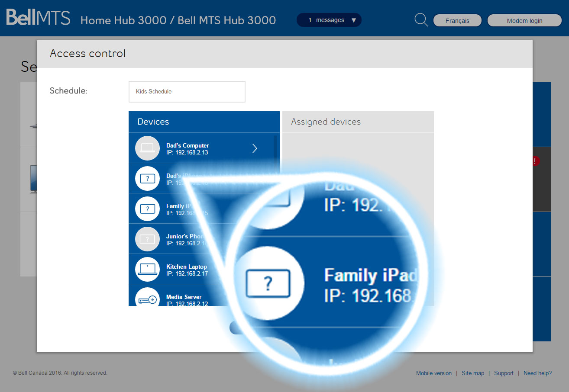Viewport: 569px width, 392px height.
Task: Click the Devices list scrollbar
Action: tap(275, 149)
